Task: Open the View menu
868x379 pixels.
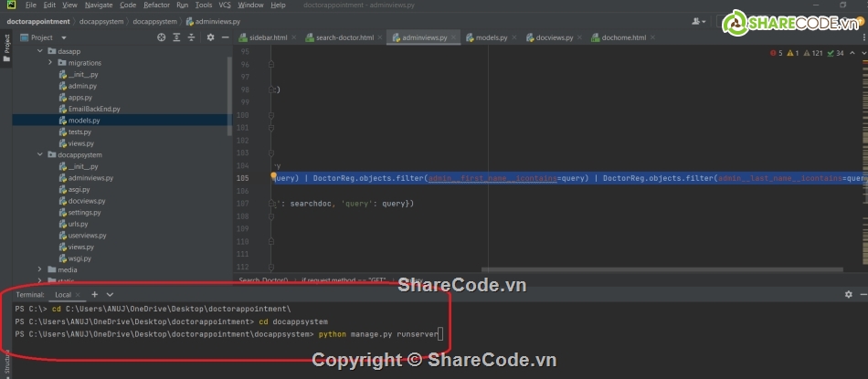Action: [69, 5]
